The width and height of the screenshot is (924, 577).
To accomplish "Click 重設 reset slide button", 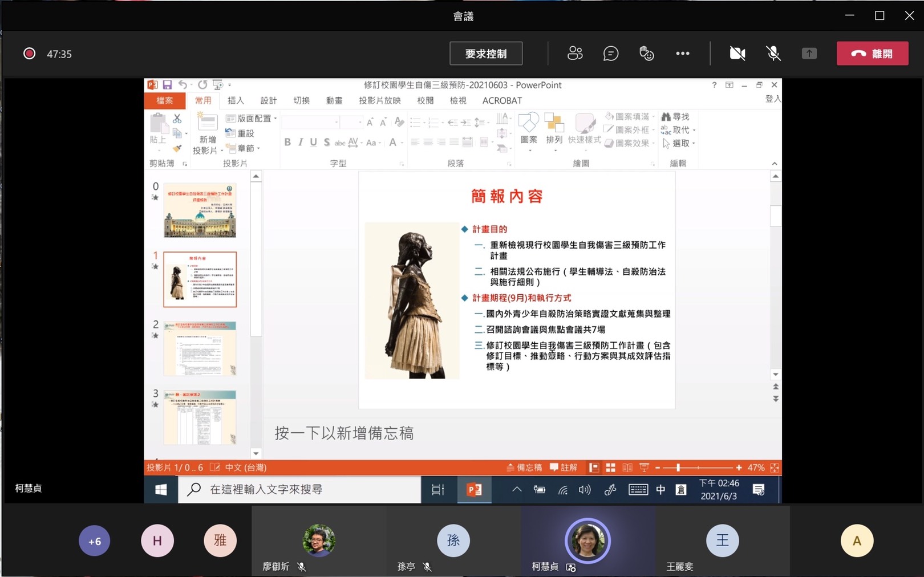I will coord(240,133).
